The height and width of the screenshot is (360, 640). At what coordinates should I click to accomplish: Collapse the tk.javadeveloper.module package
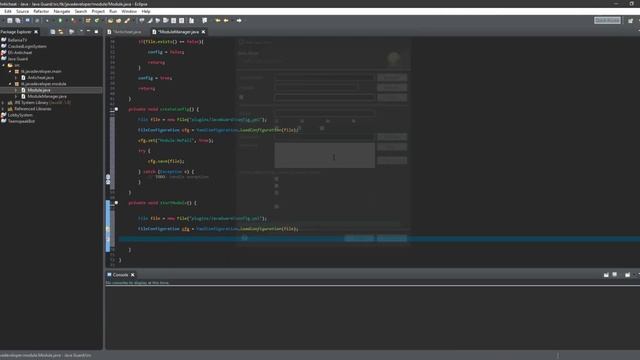coord(10,84)
